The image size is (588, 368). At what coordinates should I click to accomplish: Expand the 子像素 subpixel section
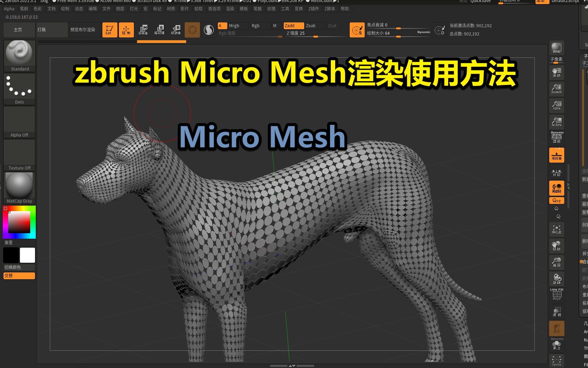[x=557, y=59]
